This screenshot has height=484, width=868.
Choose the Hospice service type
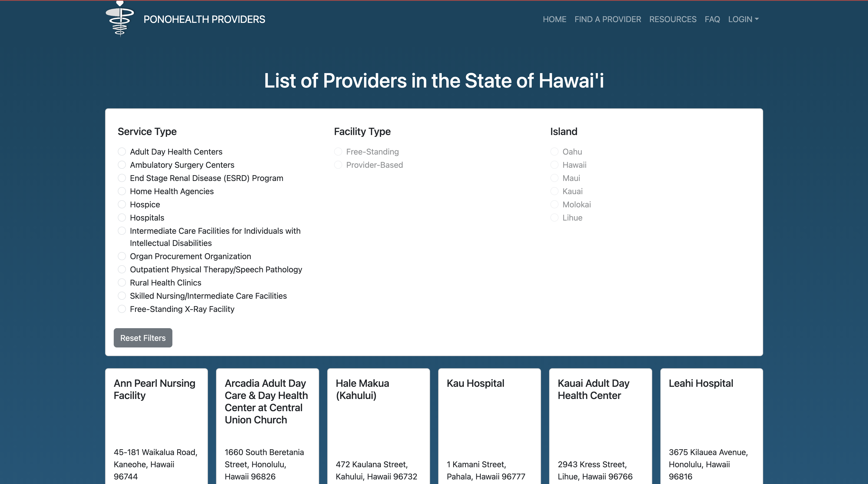tap(122, 205)
